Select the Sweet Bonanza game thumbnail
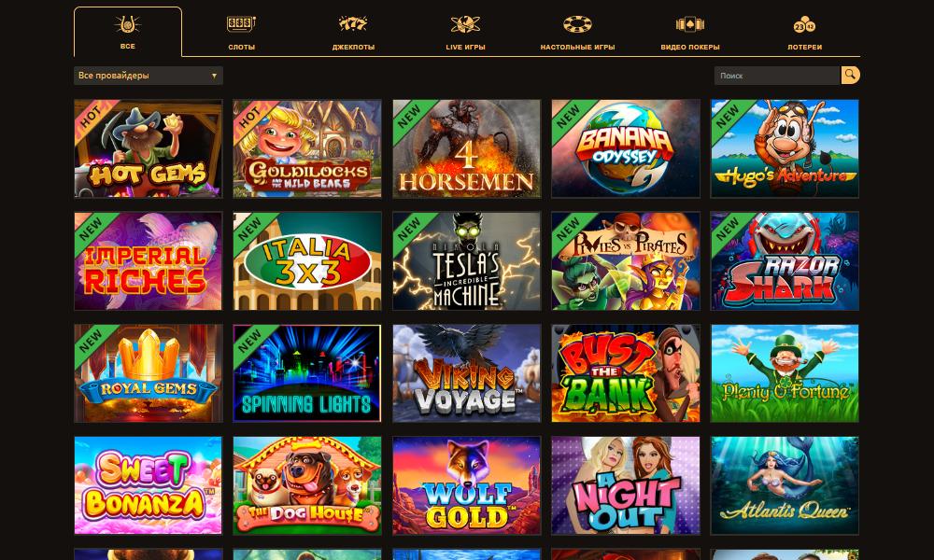The width and height of the screenshot is (934, 560). pos(149,485)
